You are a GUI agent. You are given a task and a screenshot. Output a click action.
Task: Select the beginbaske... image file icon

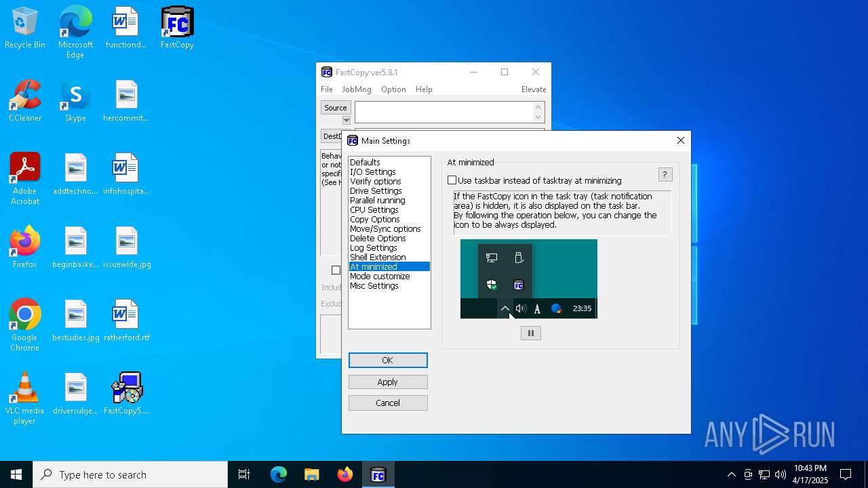75,248
